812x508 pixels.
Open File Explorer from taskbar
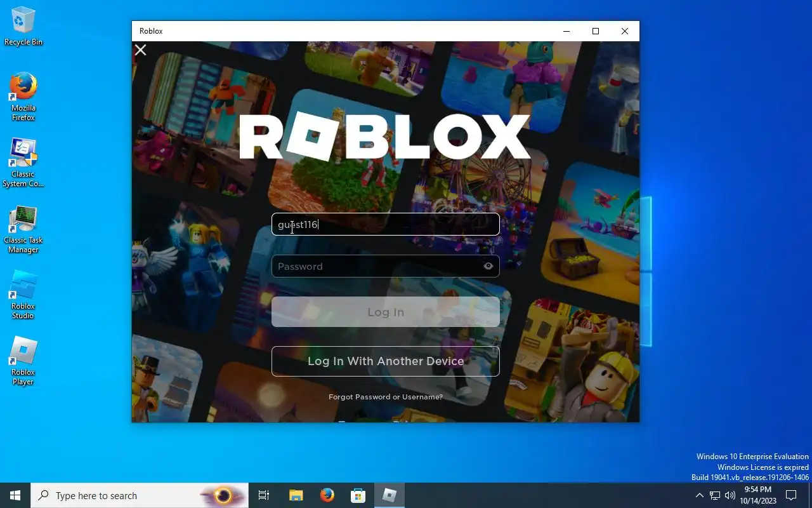point(296,495)
